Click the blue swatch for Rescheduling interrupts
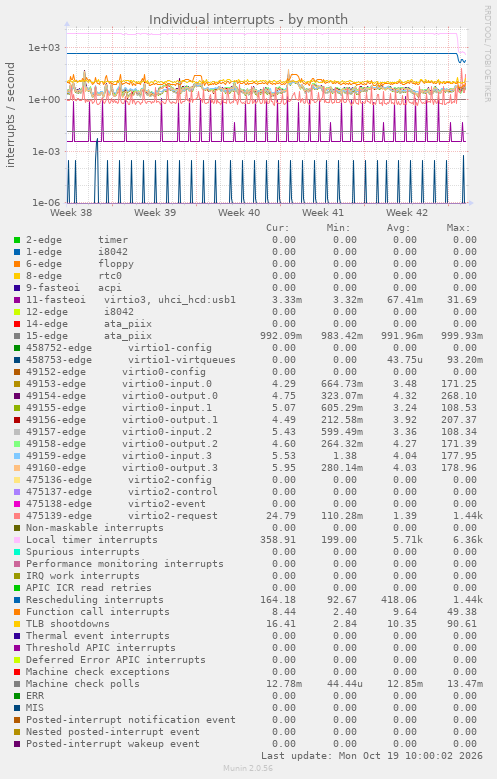This screenshot has width=497, height=779. click(17, 600)
